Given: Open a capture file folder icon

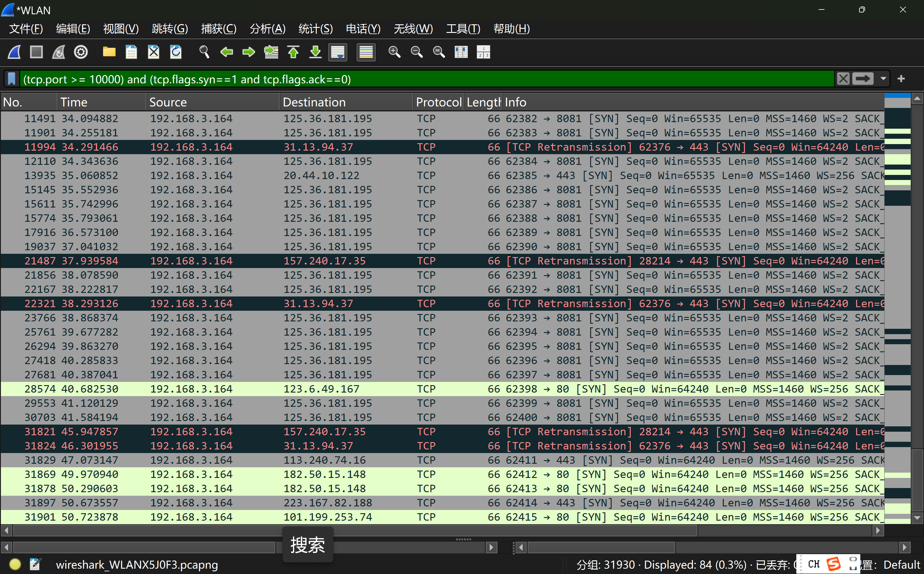Looking at the screenshot, I should point(109,52).
